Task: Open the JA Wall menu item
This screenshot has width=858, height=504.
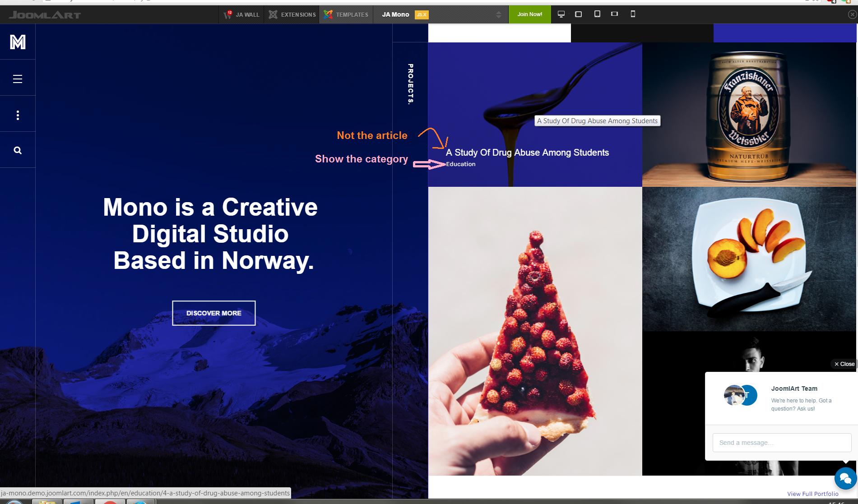Action: point(241,14)
